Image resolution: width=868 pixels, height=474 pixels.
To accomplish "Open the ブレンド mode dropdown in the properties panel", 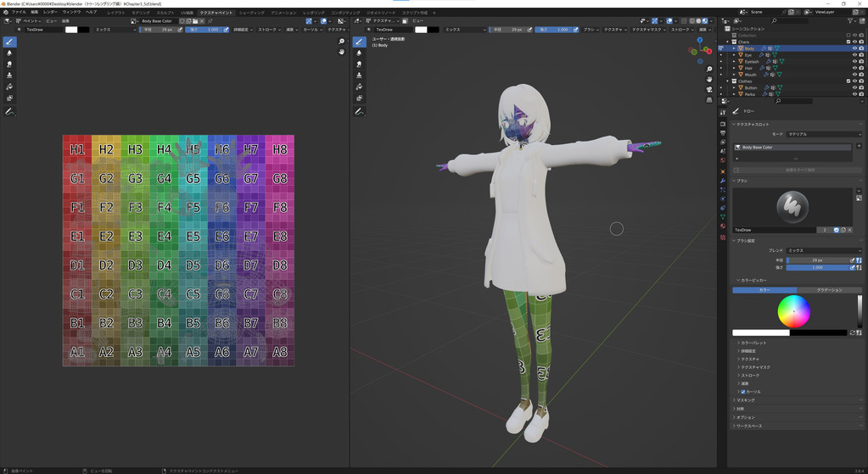I will coord(823,250).
